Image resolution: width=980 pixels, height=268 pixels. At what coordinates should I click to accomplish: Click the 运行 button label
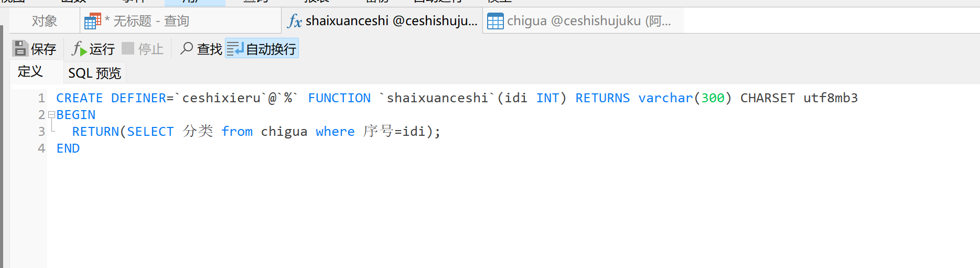pyautogui.click(x=102, y=49)
